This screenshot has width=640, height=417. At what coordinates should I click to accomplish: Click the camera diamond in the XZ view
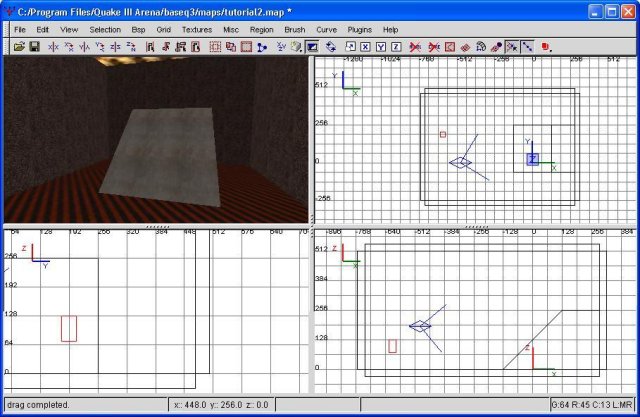[x=420, y=326]
